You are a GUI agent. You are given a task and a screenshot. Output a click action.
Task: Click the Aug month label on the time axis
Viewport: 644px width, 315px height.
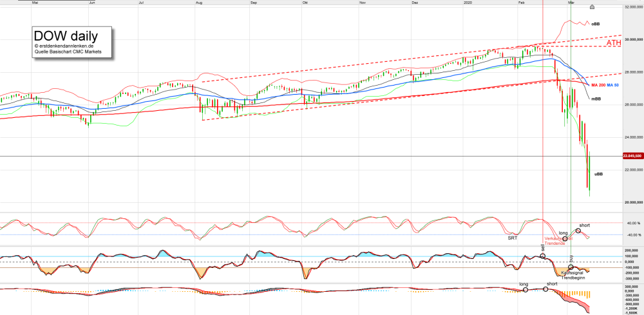pyautogui.click(x=199, y=3)
